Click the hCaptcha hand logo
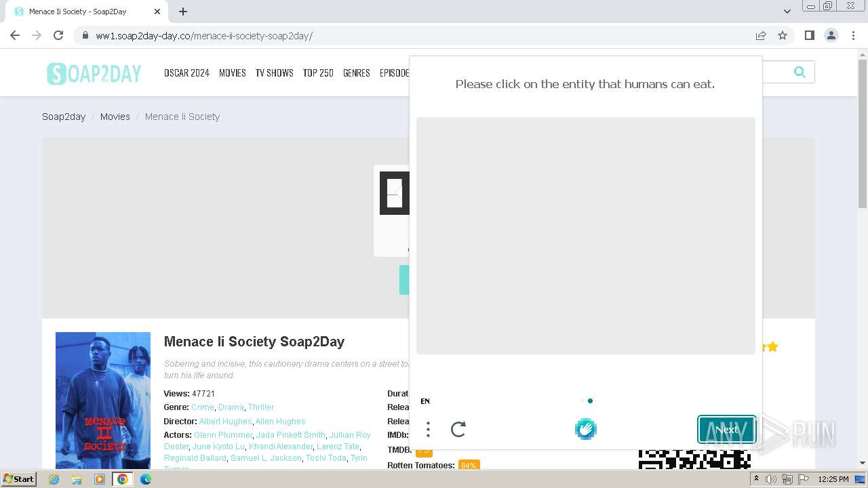The image size is (868, 488). 586,429
